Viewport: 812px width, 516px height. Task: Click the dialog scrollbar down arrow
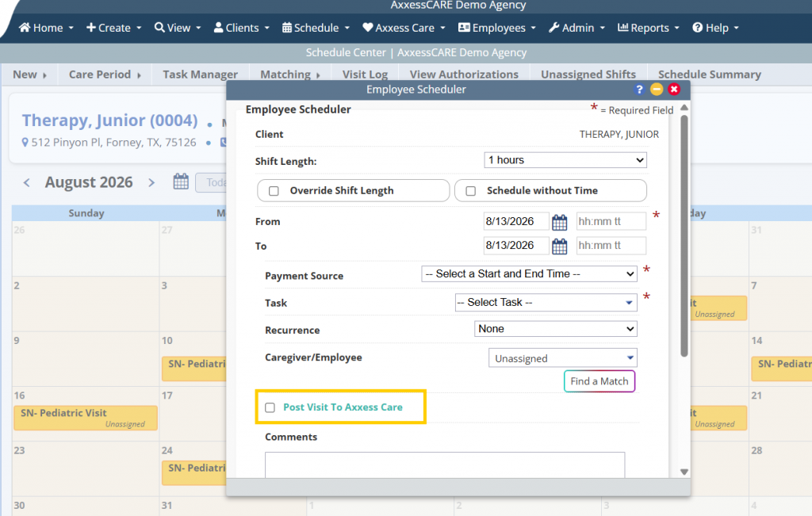point(684,472)
